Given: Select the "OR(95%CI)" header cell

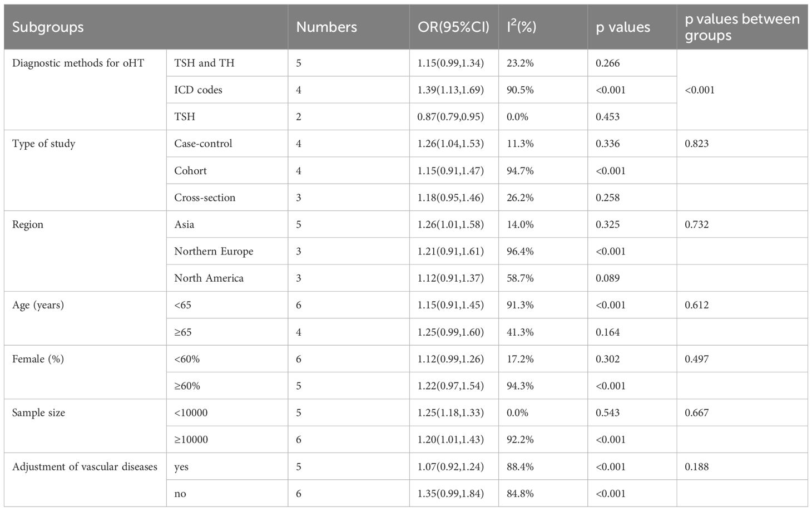Looking at the screenshot, I should tap(453, 27).
